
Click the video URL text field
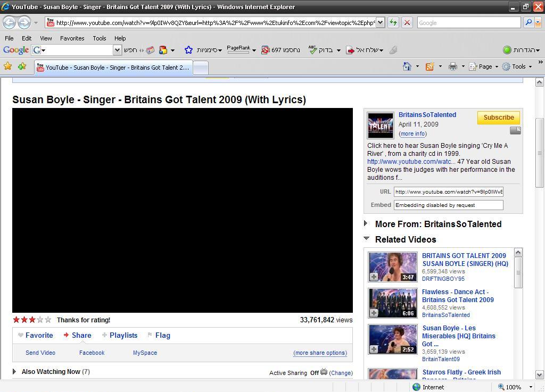[x=448, y=191]
